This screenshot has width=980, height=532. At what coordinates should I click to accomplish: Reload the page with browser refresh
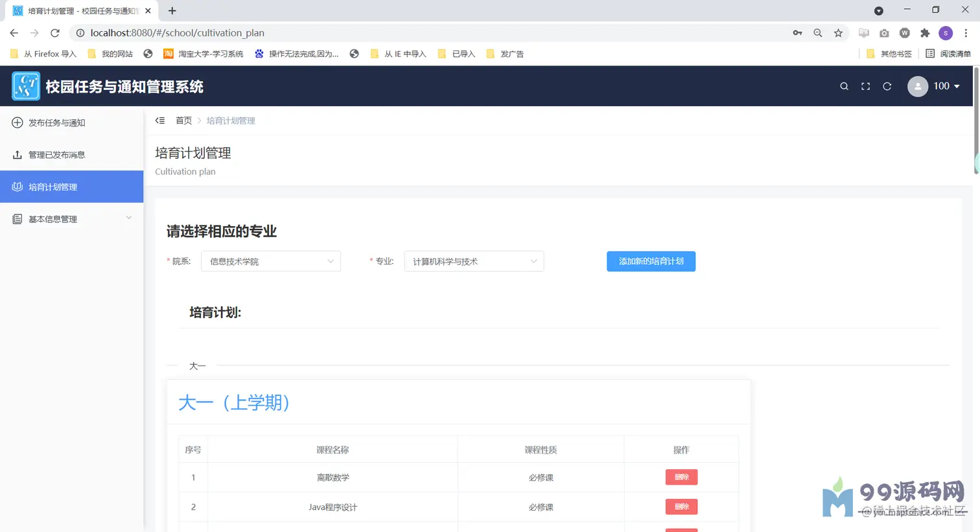(55, 33)
